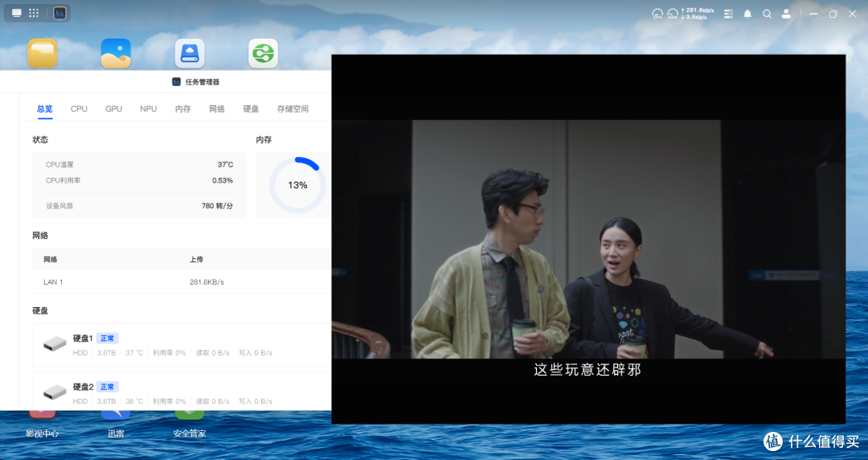
Task: Check the CPU gauge in top bar
Action: pos(657,14)
